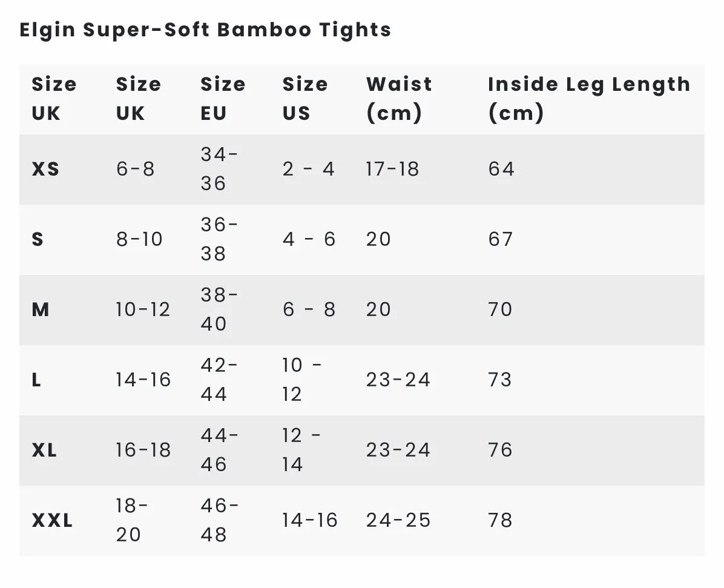Image resolution: width=724 pixels, height=588 pixels.
Task: Select the Waist (cm) column header
Action: [x=399, y=98]
